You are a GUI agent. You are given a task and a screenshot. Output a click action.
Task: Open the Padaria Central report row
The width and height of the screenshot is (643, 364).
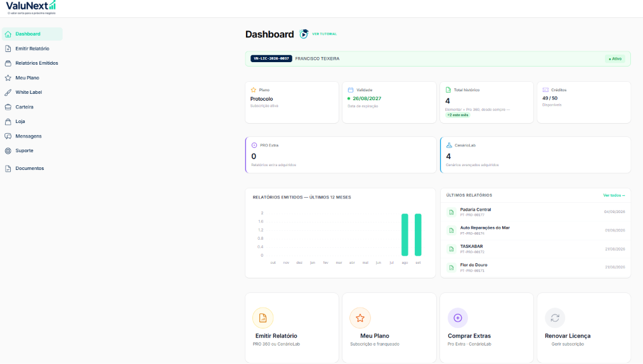(x=536, y=212)
